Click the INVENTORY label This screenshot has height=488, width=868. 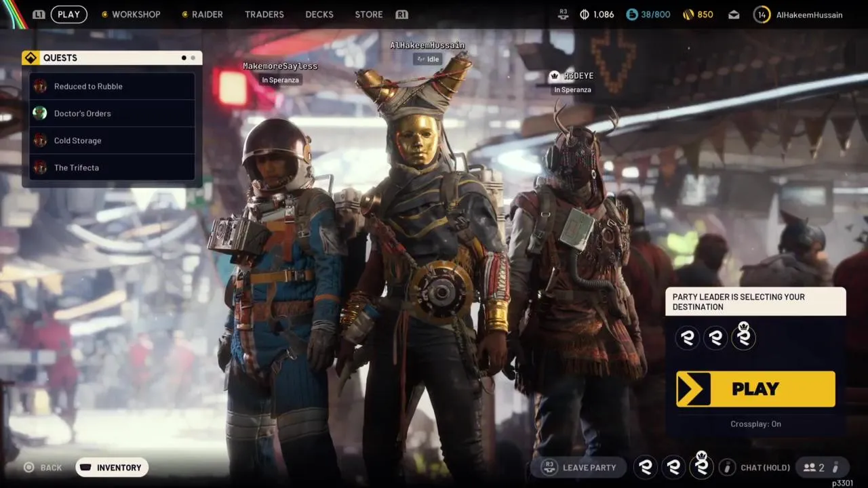pos(119,468)
